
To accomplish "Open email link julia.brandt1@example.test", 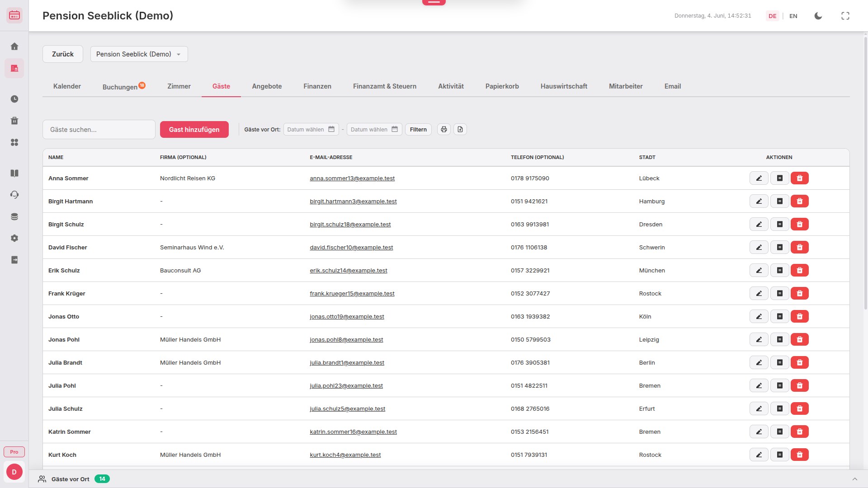I will pyautogui.click(x=347, y=363).
